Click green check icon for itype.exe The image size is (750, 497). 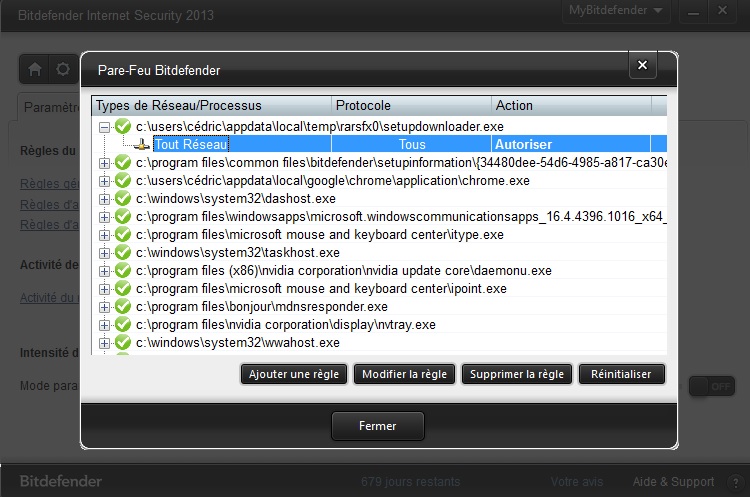click(123, 234)
